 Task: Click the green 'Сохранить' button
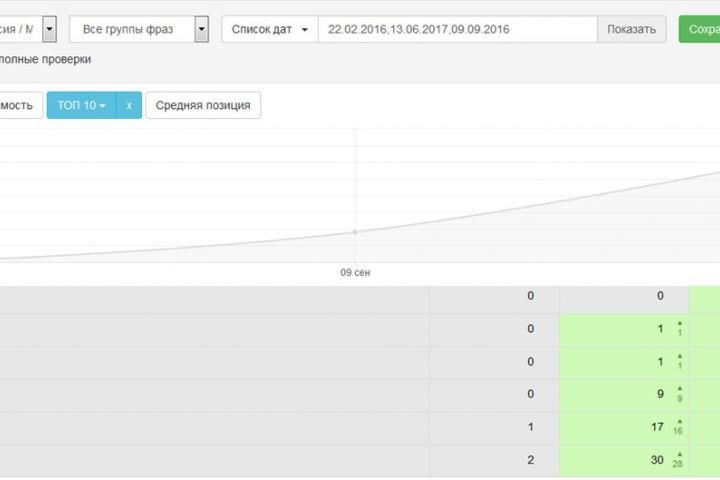[x=699, y=29]
